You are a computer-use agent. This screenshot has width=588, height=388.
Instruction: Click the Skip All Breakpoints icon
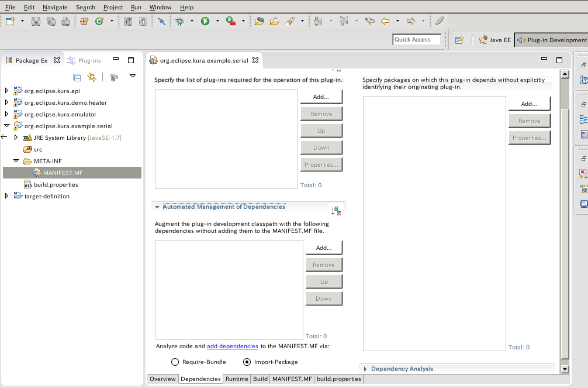161,21
